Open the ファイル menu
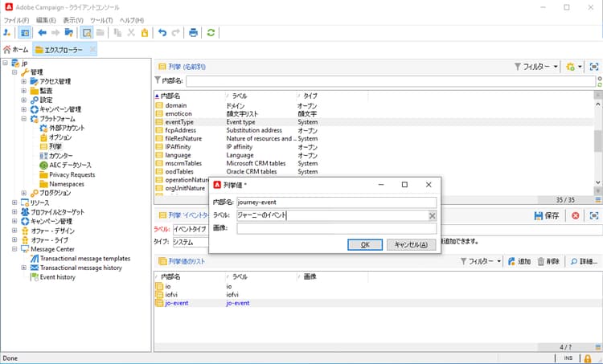603x364 pixels. tap(16, 20)
